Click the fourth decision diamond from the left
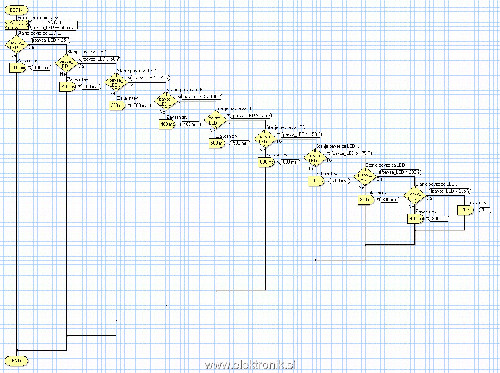500x373 pixels. pos(166,100)
